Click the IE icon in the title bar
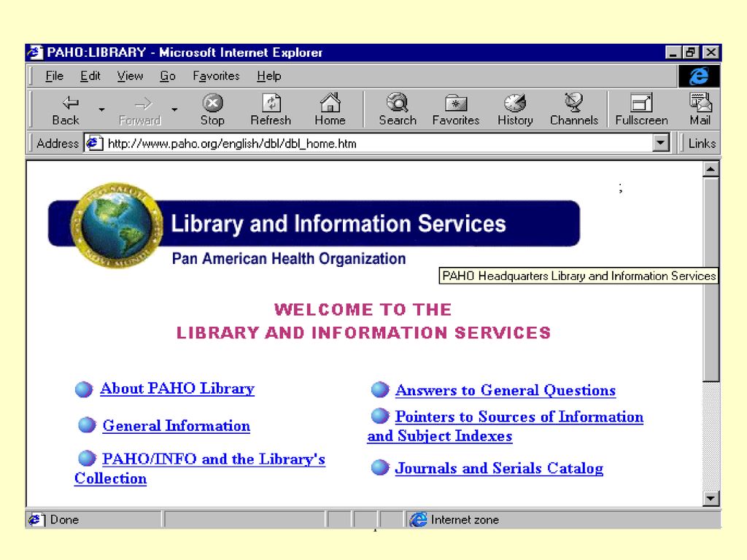Image resolution: width=747 pixels, height=560 pixels. point(35,52)
